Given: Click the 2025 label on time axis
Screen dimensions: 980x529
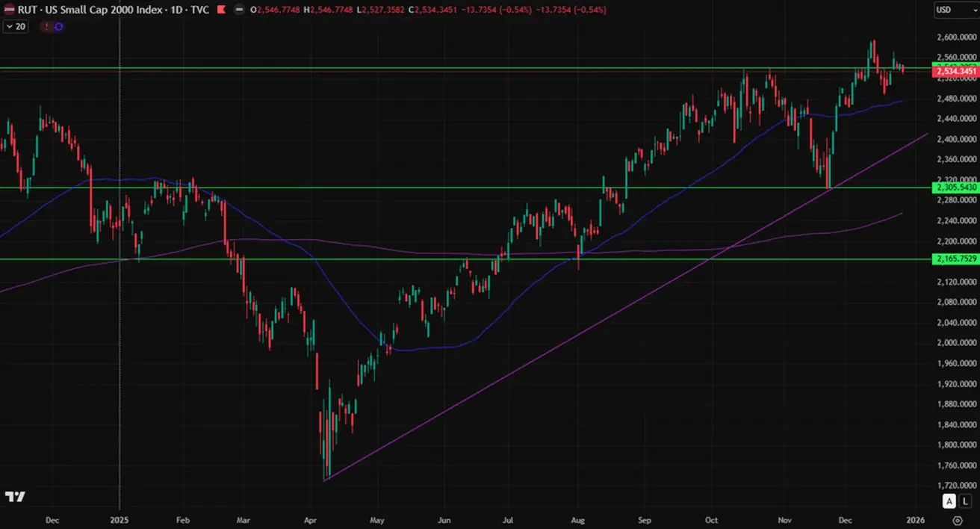Looking at the screenshot, I should [x=120, y=520].
